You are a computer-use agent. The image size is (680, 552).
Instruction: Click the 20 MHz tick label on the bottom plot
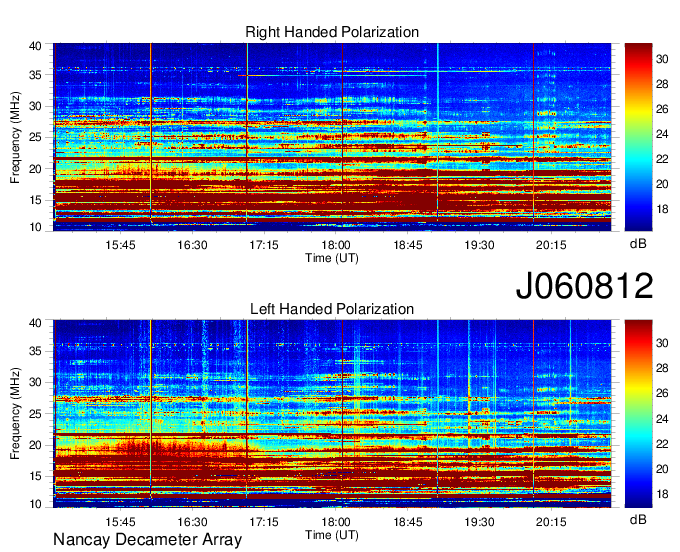pyautogui.click(x=36, y=445)
